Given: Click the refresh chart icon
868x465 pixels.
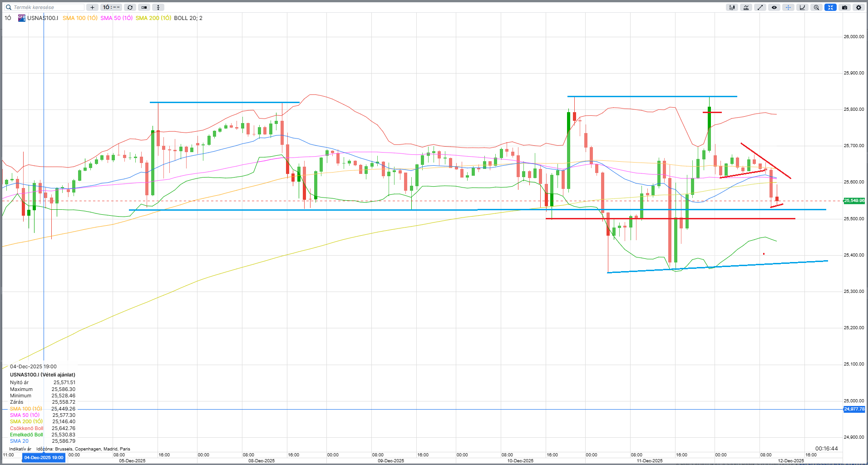Looking at the screenshot, I should coord(130,7).
